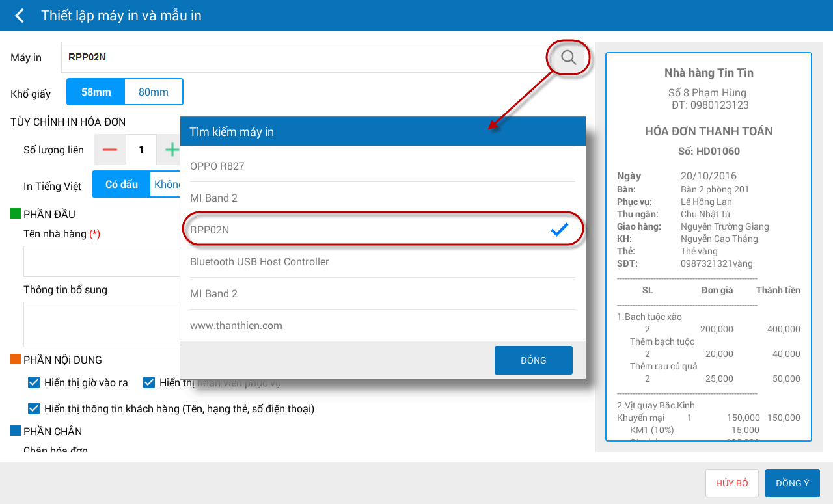Screen dimensions: 833x504
Task: Click the receipt preview thumbnail
Action: point(709,246)
